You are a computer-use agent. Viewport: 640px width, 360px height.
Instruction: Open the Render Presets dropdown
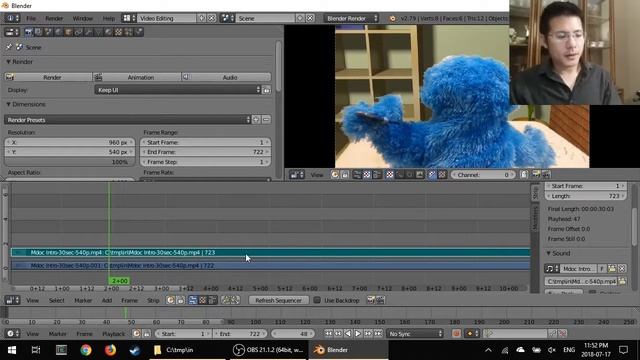[127, 120]
